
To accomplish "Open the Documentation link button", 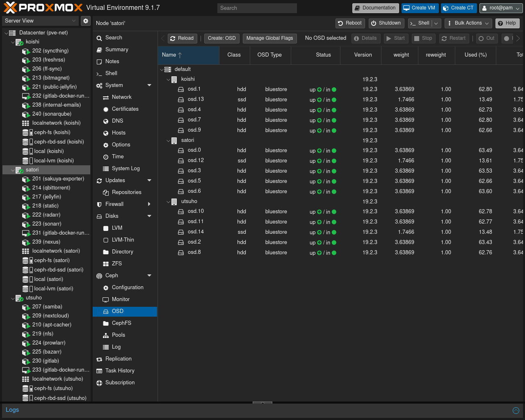I will (375, 8).
